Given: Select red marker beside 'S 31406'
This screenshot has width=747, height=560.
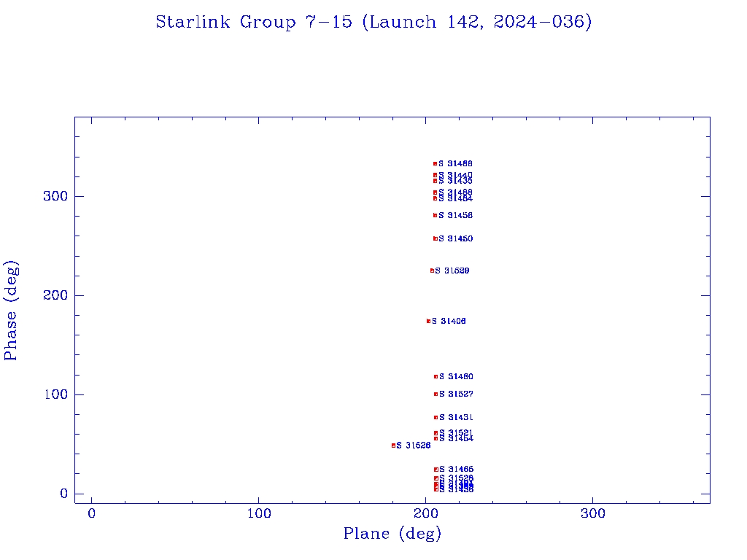Looking at the screenshot, I should coord(428,321).
